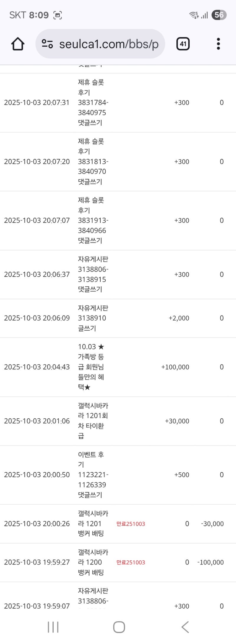Tap the browser home icon
The height and width of the screenshot is (644, 236).
click(18, 44)
